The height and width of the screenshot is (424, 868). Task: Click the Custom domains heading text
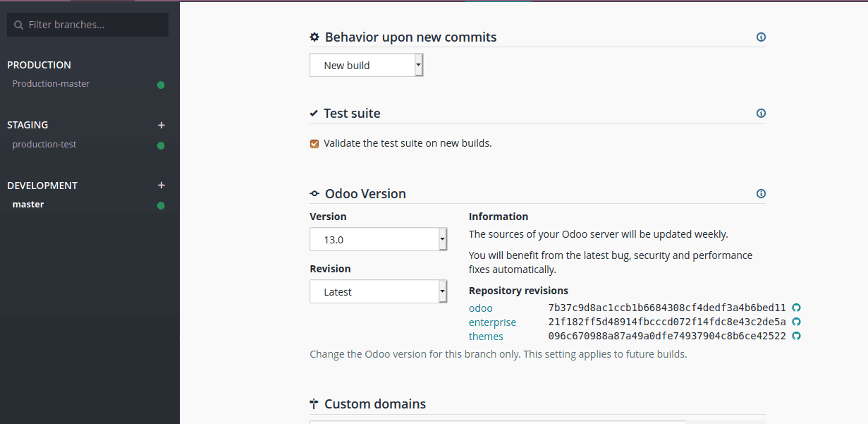click(x=375, y=404)
